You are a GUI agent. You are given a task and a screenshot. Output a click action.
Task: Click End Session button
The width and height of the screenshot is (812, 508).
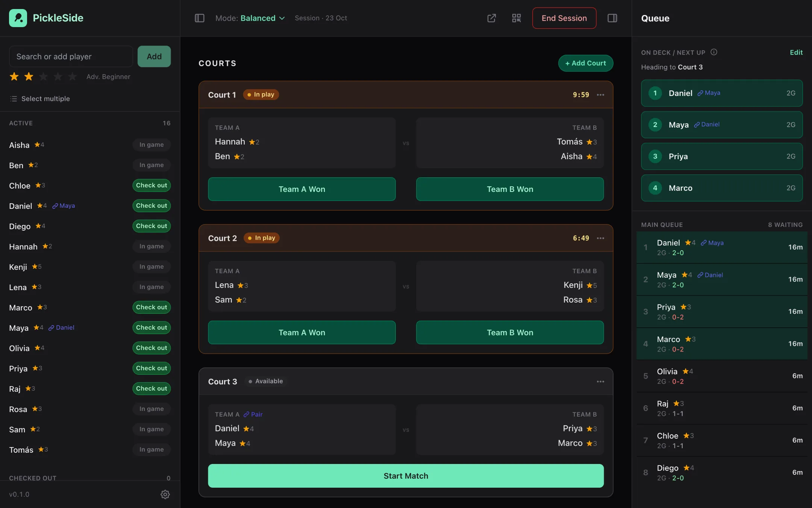coord(564,18)
